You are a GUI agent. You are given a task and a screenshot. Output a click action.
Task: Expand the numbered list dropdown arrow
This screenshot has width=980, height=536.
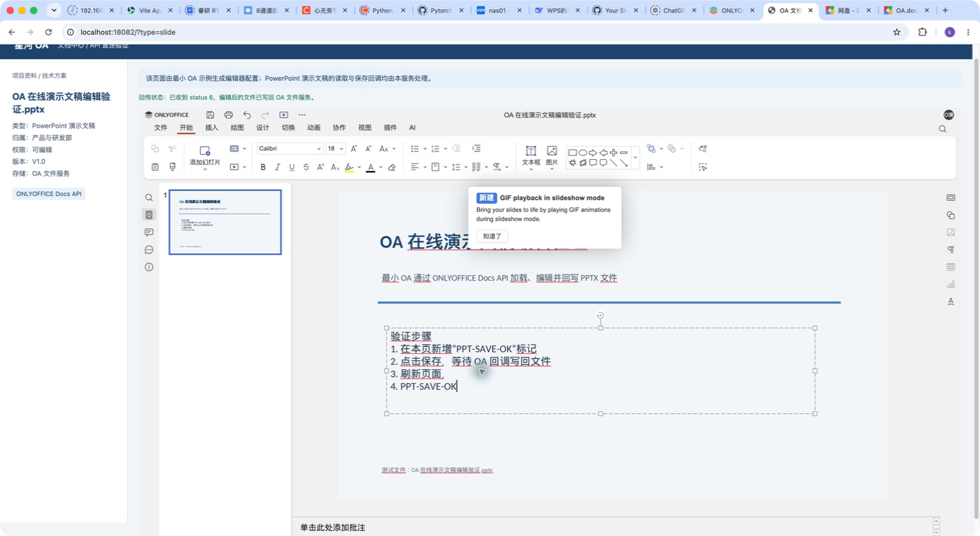(446, 149)
